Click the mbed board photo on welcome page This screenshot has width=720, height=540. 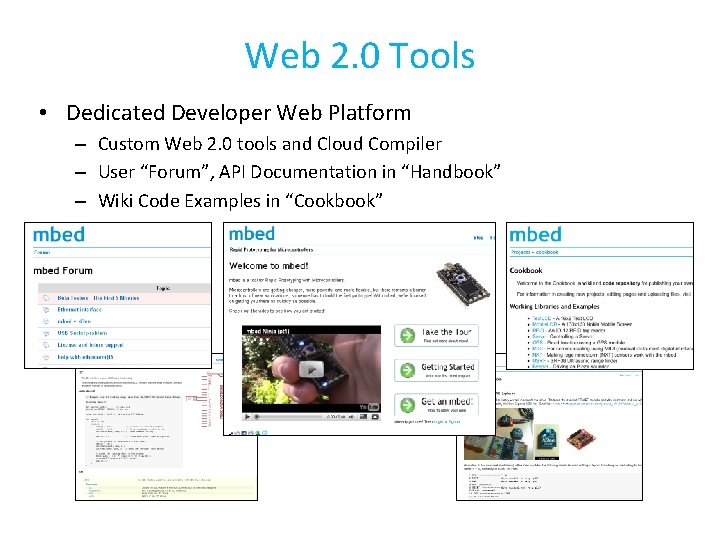(x=462, y=284)
